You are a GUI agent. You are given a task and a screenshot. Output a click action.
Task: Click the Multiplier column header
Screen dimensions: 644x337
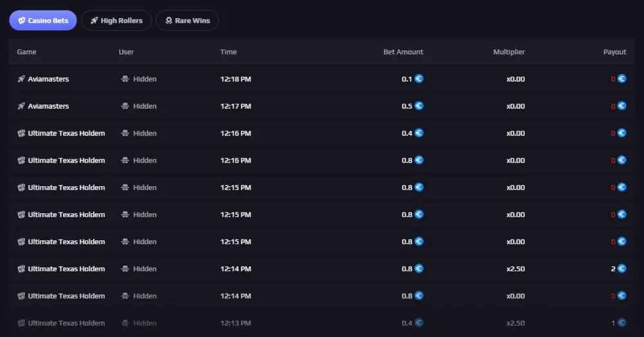tap(509, 52)
